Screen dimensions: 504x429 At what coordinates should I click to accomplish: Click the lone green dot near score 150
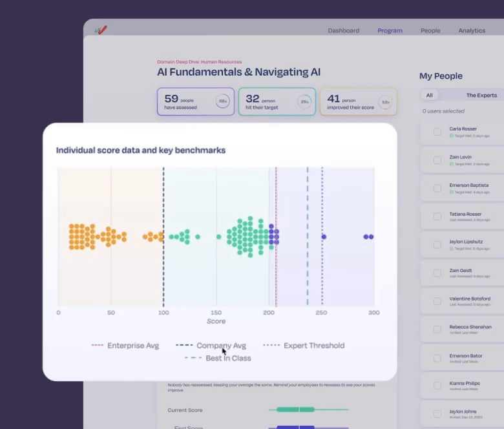coord(218,237)
